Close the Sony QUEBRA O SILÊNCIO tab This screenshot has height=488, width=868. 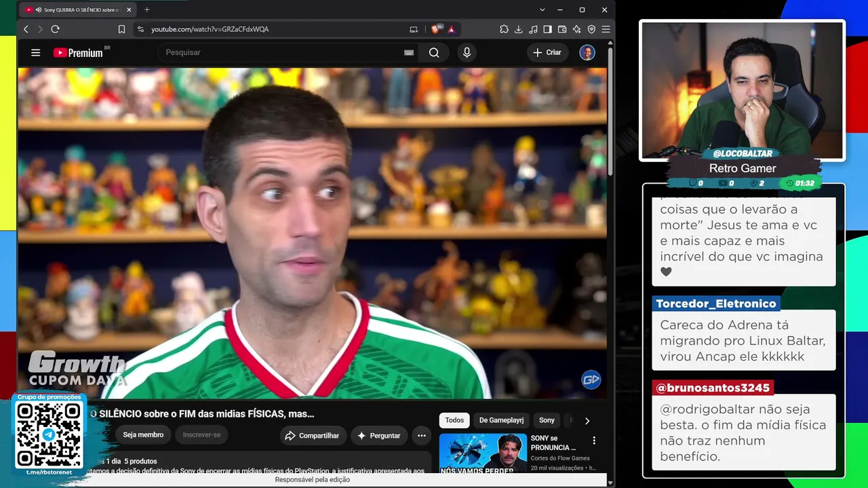[x=129, y=10]
